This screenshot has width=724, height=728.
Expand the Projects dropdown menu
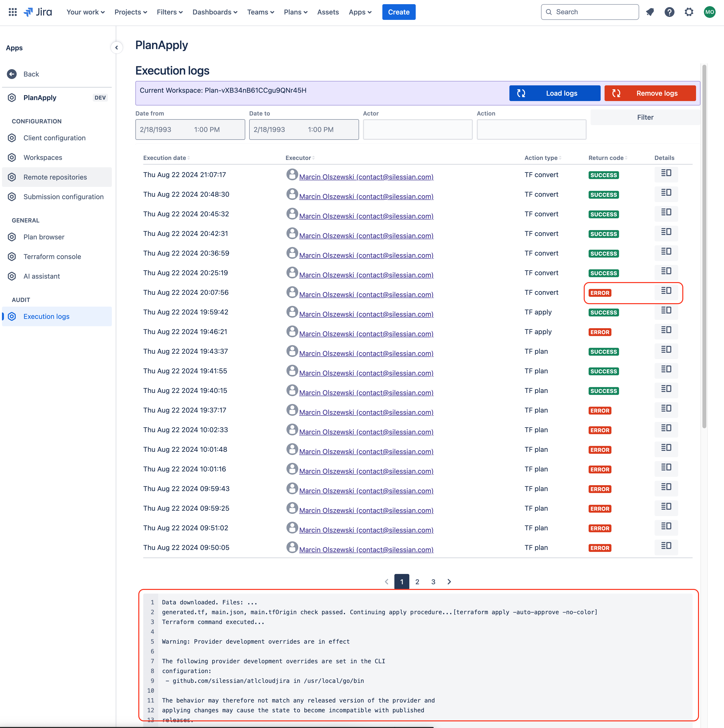point(131,12)
